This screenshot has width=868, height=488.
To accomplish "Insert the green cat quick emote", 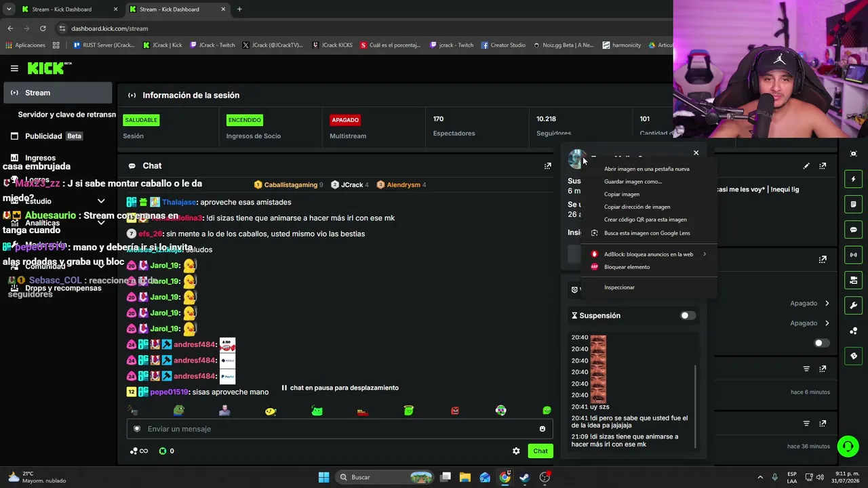I will pos(317,411).
